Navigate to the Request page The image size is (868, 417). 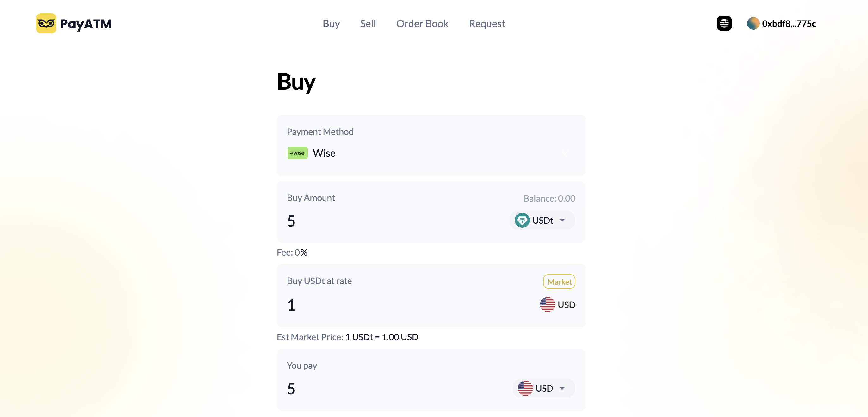pyautogui.click(x=487, y=24)
